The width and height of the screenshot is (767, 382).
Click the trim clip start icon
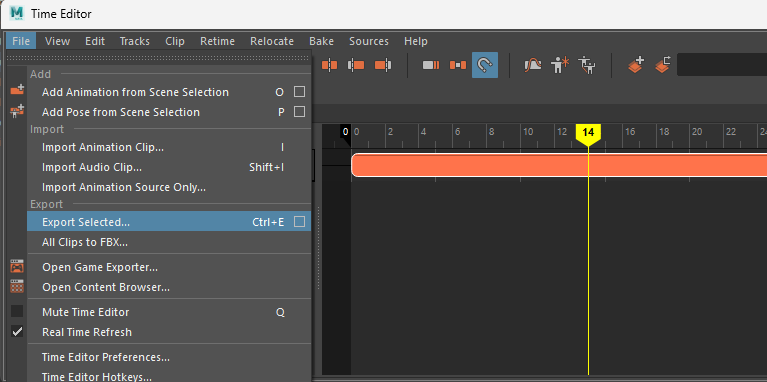pyautogui.click(x=356, y=65)
